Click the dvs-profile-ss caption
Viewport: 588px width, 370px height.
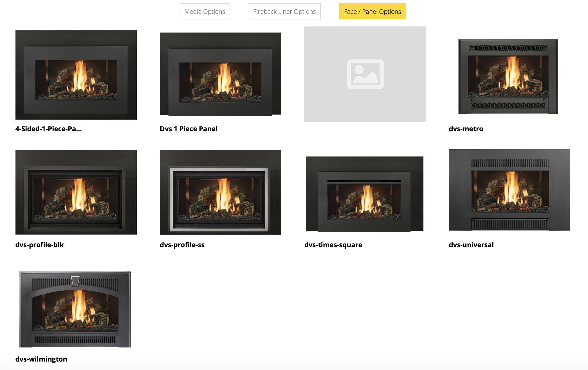point(182,245)
